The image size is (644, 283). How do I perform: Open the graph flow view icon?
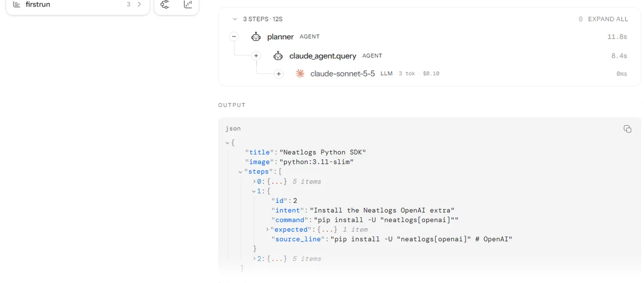click(x=165, y=4)
